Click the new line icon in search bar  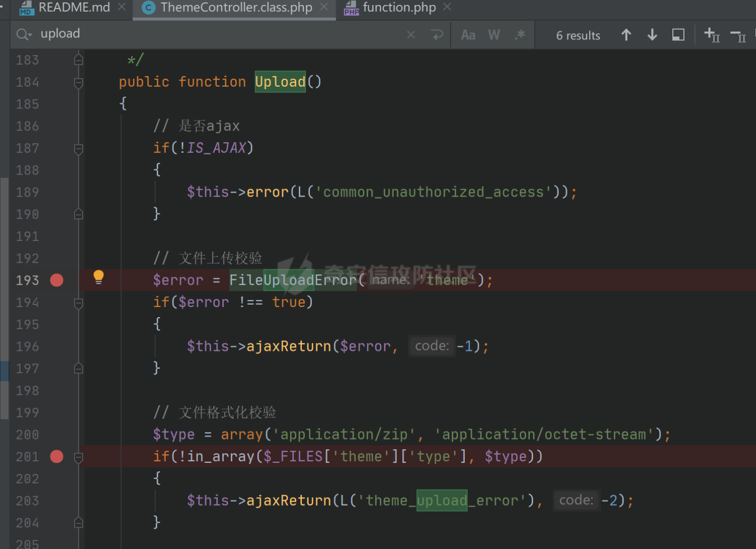pyautogui.click(x=437, y=35)
